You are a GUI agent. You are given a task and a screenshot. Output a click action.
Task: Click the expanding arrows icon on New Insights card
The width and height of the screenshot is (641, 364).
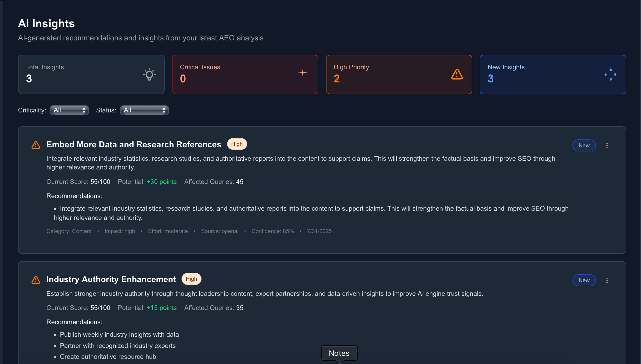tap(610, 74)
